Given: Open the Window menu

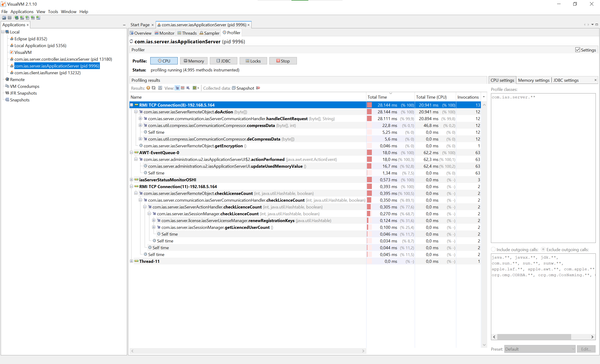Looking at the screenshot, I should [x=68, y=11].
